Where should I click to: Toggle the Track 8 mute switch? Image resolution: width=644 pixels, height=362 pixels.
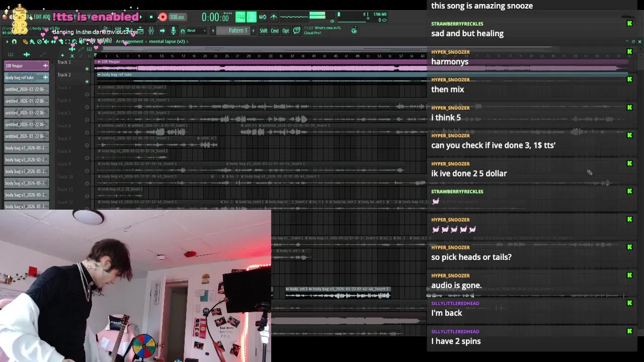(x=87, y=158)
